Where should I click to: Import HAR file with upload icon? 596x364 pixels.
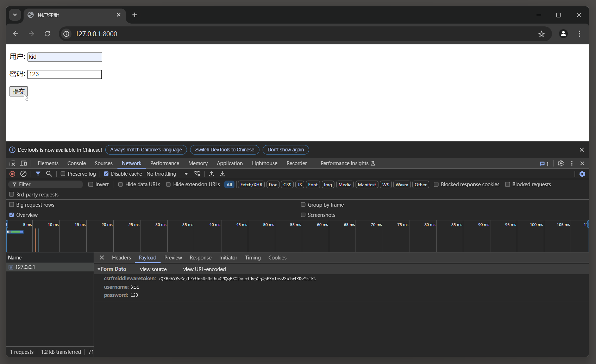[x=212, y=174]
